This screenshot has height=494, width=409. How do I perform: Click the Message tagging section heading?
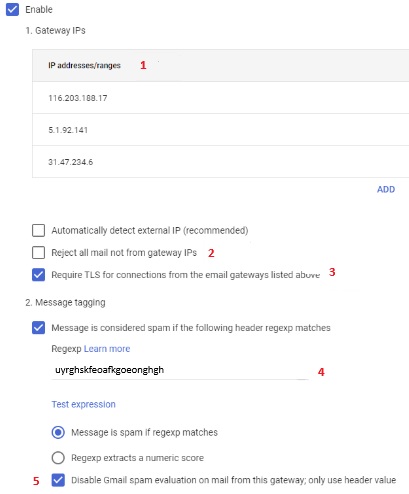coord(65,303)
